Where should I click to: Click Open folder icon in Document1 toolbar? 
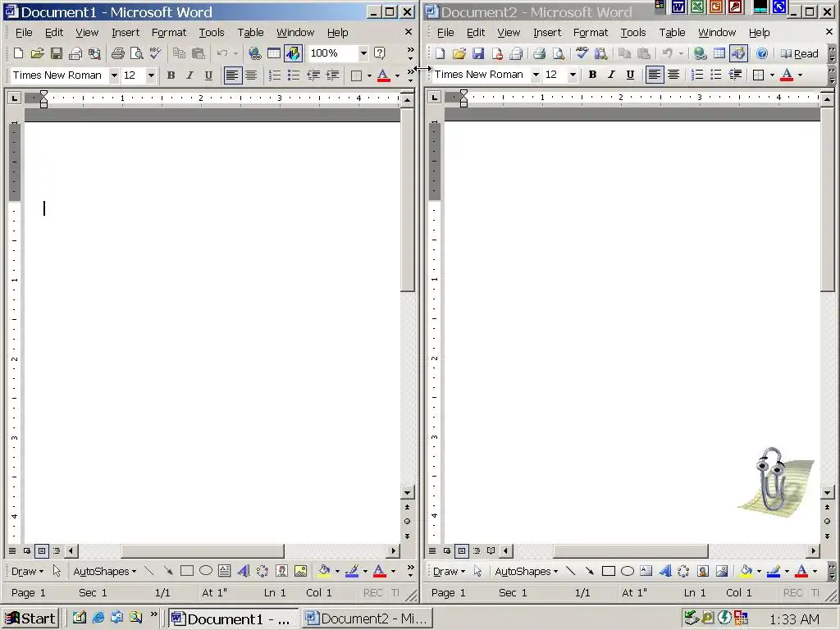37,53
